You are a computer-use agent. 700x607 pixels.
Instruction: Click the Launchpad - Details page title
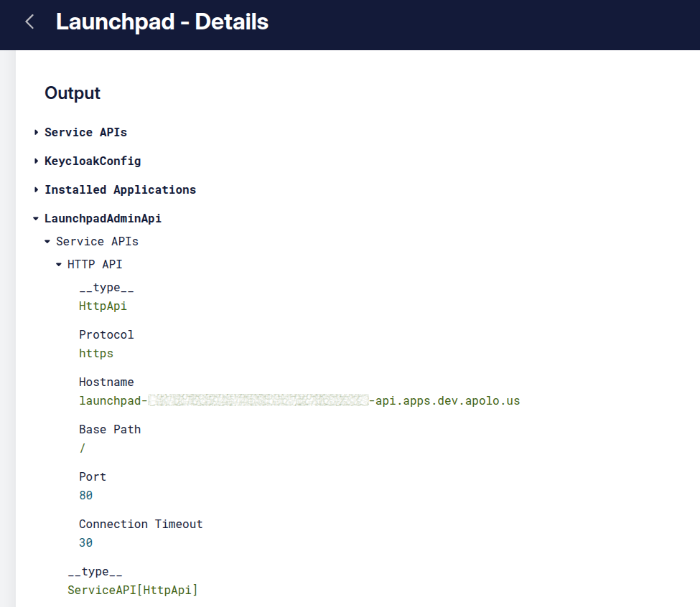[162, 22]
